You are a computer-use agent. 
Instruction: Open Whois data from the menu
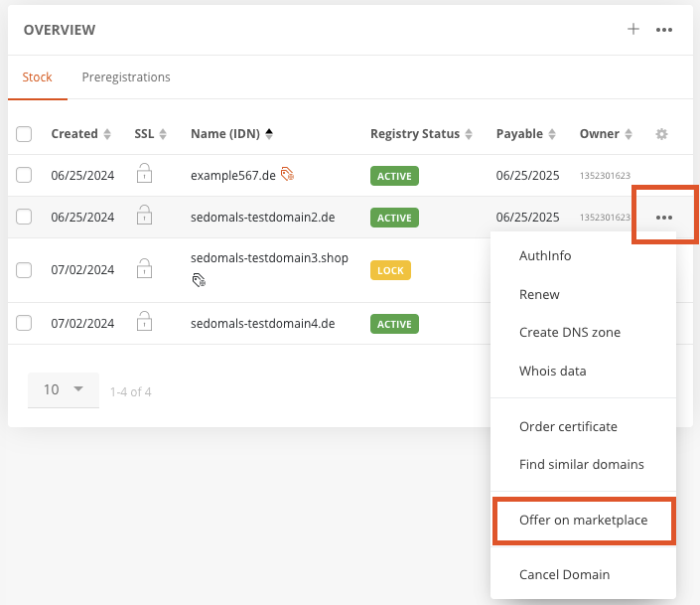point(583,371)
